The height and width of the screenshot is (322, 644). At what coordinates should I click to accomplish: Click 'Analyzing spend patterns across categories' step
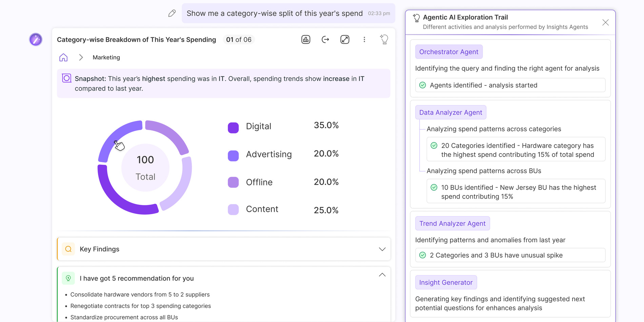pyautogui.click(x=494, y=129)
